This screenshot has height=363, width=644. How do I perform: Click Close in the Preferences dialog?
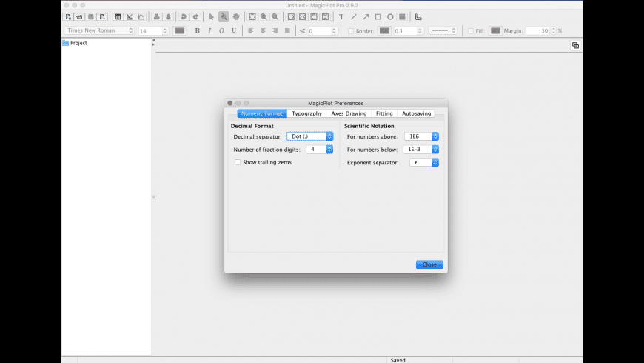[429, 264]
